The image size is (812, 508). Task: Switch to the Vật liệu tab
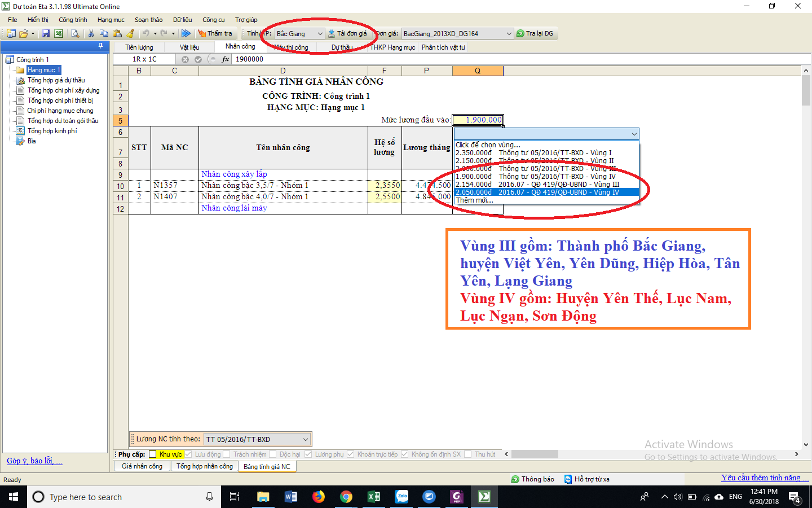189,47
